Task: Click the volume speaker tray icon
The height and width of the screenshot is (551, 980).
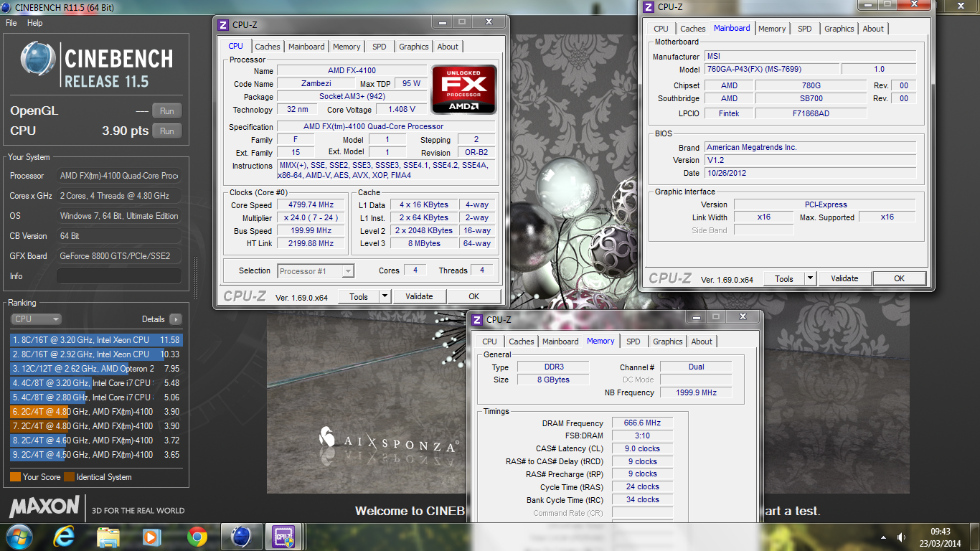Action: pos(902,537)
